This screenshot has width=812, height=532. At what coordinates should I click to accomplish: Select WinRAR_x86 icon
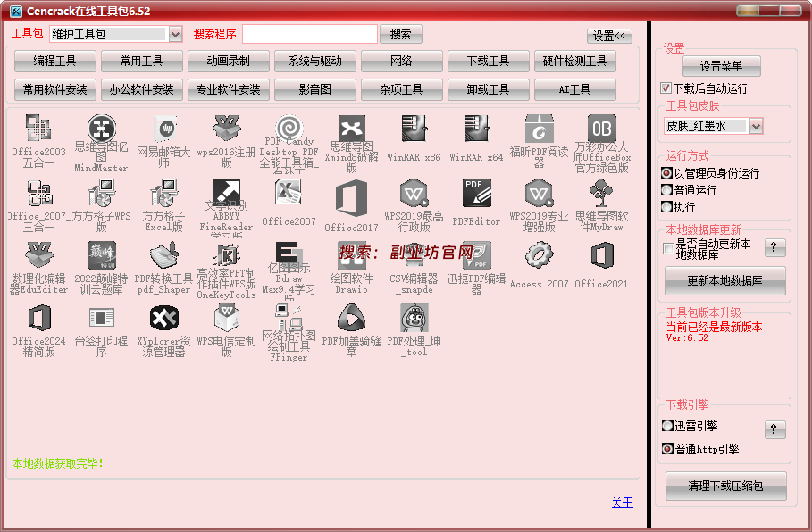click(414, 129)
